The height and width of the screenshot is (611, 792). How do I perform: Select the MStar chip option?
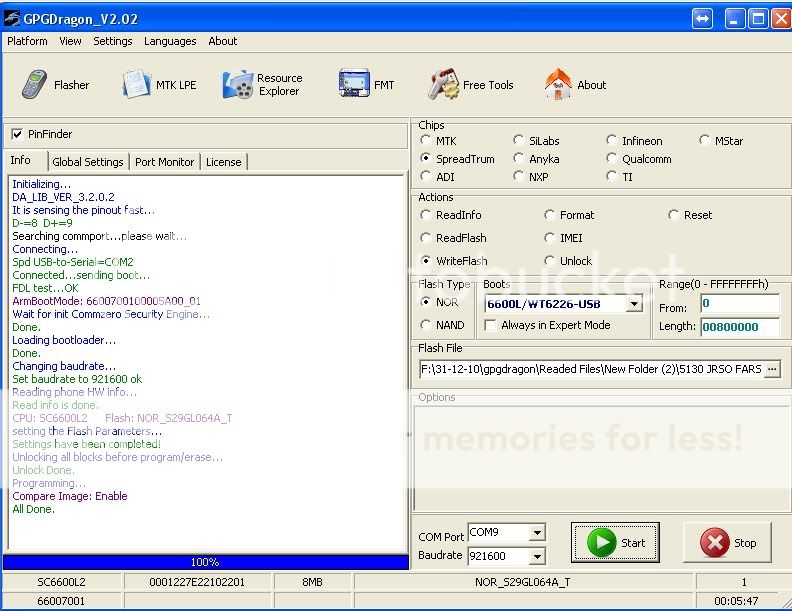[704, 140]
